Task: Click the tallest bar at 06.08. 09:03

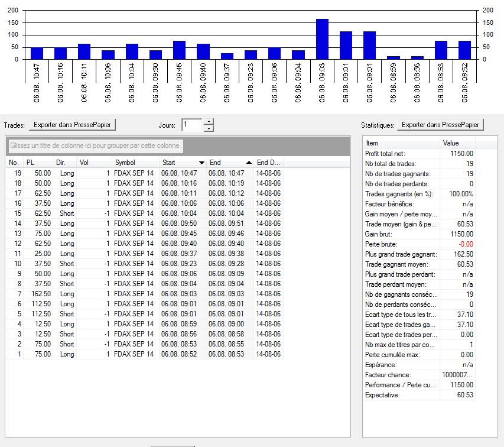Action: (x=322, y=39)
